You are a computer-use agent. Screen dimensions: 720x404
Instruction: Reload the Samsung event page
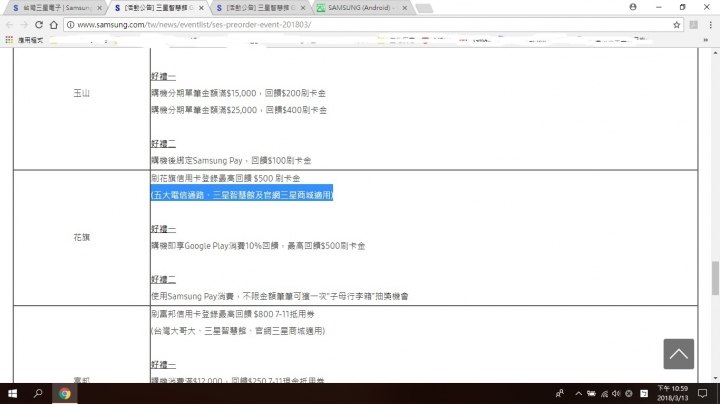(39, 25)
